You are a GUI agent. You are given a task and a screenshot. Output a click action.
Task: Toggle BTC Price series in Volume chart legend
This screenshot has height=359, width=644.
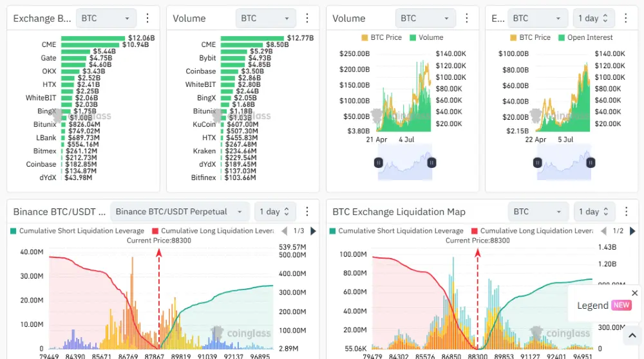click(x=381, y=37)
